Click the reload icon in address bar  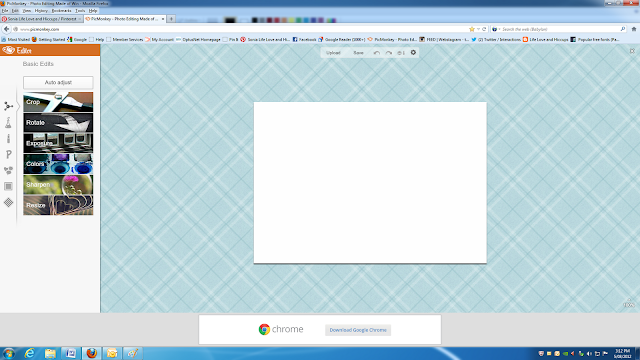point(484,29)
